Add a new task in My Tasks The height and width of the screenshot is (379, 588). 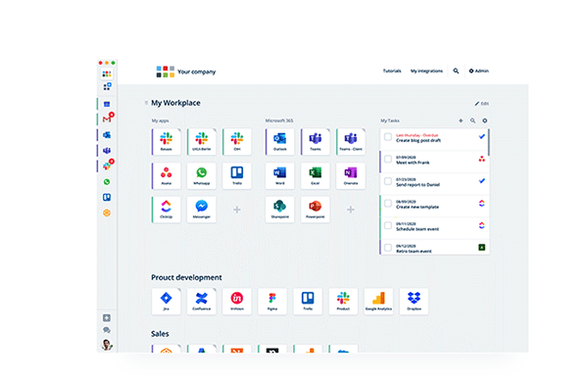pos(461,120)
